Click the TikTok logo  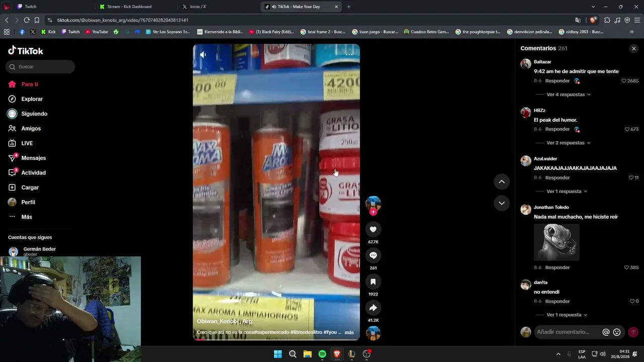click(26, 51)
